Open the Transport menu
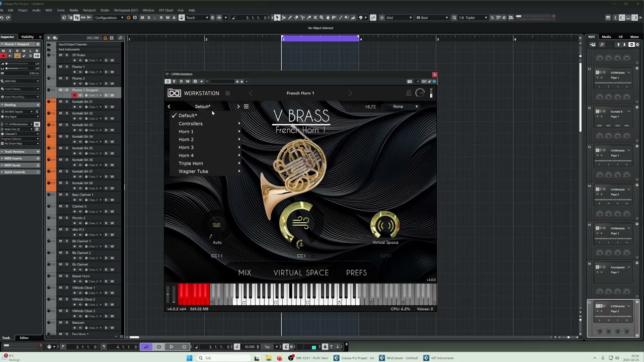The image size is (644, 362). (89, 10)
